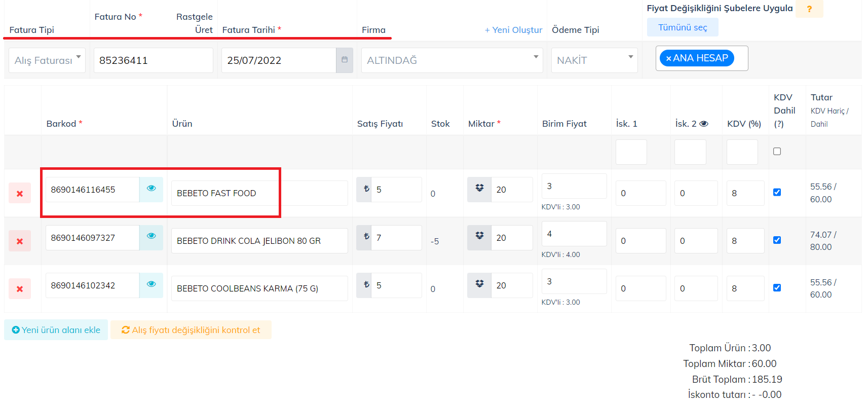Click İsk. 2 header bulk input field
The image size is (868, 403).
point(690,152)
